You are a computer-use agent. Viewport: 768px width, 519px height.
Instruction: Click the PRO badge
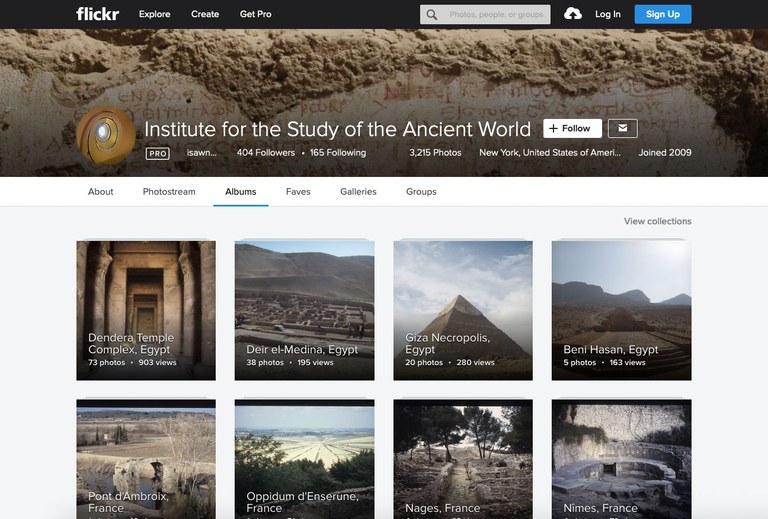point(157,153)
